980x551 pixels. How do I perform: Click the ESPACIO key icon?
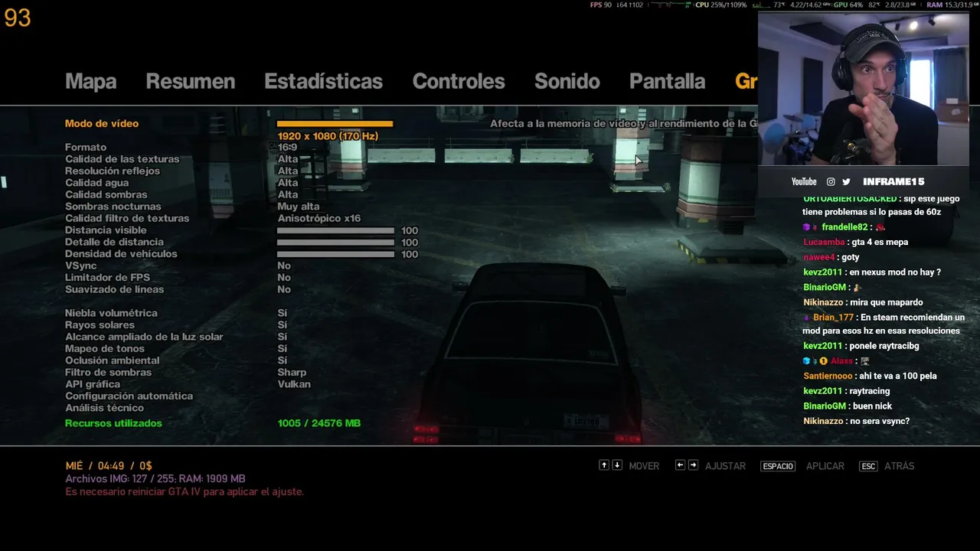pyautogui.click(x=778, y=466)
